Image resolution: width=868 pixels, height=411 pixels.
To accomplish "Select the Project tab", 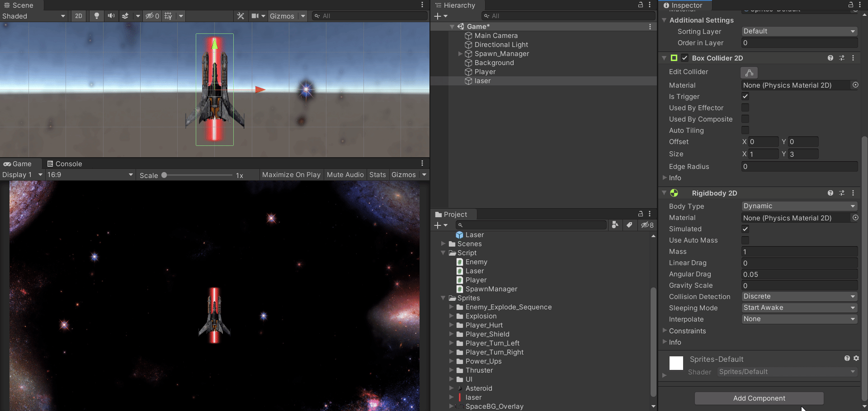I will tap(451, 214).
